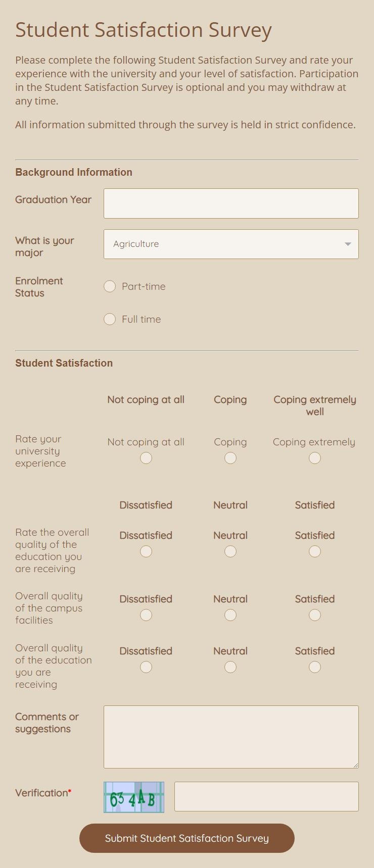374x868 pixels.
Task: Pick Coping extremely well for university experience
Action: (x=314, y=458)
